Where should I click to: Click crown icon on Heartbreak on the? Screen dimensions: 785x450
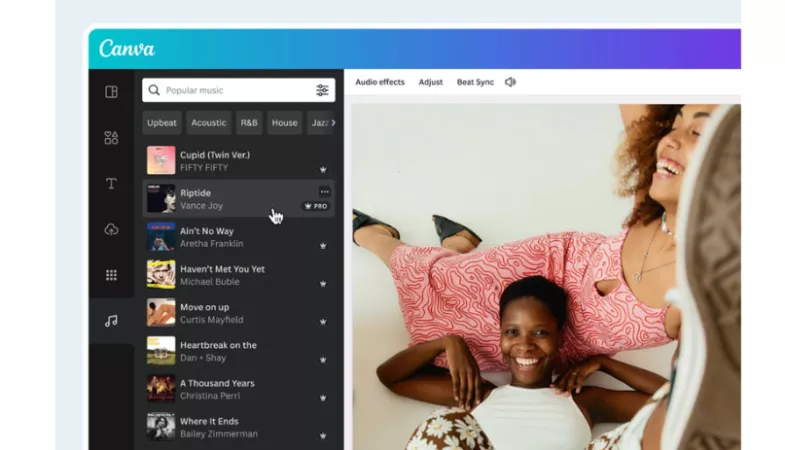pos(323,360)
